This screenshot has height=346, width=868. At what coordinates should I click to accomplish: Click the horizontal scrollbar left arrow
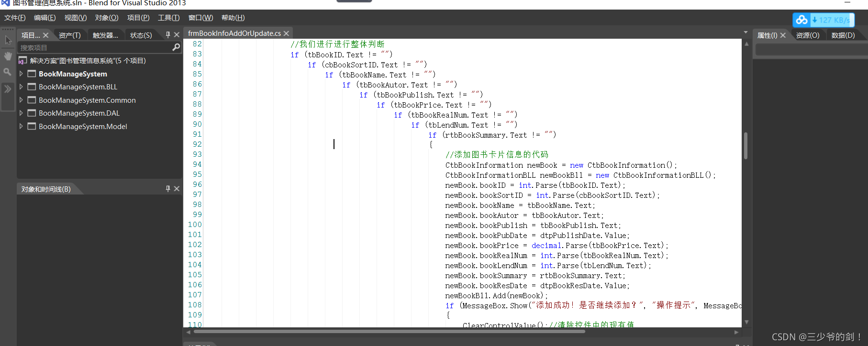click(x=189, y=332)
